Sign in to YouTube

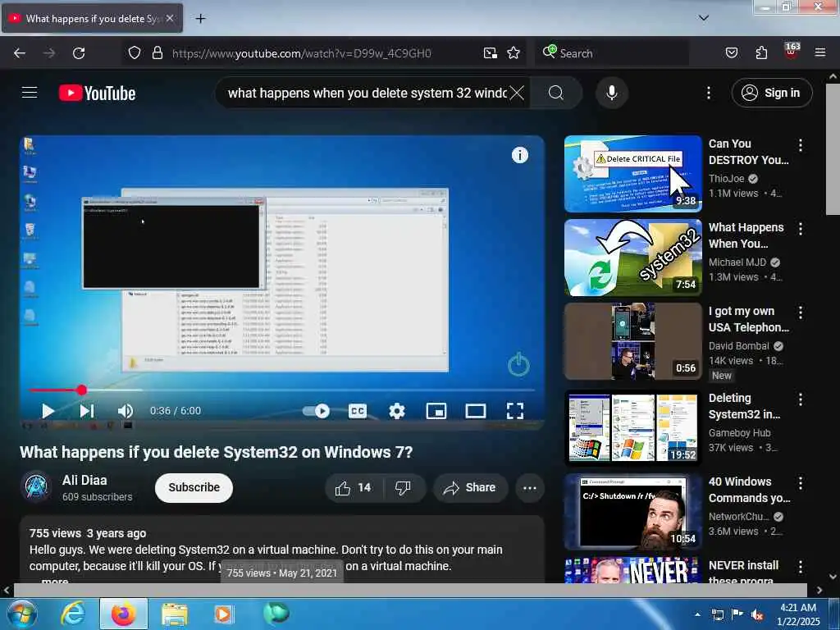(x=771, y=94)
